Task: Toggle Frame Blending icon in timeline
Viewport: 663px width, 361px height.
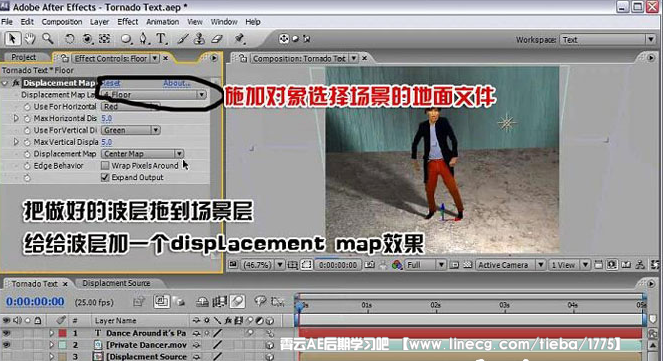Action: point(219,302)
